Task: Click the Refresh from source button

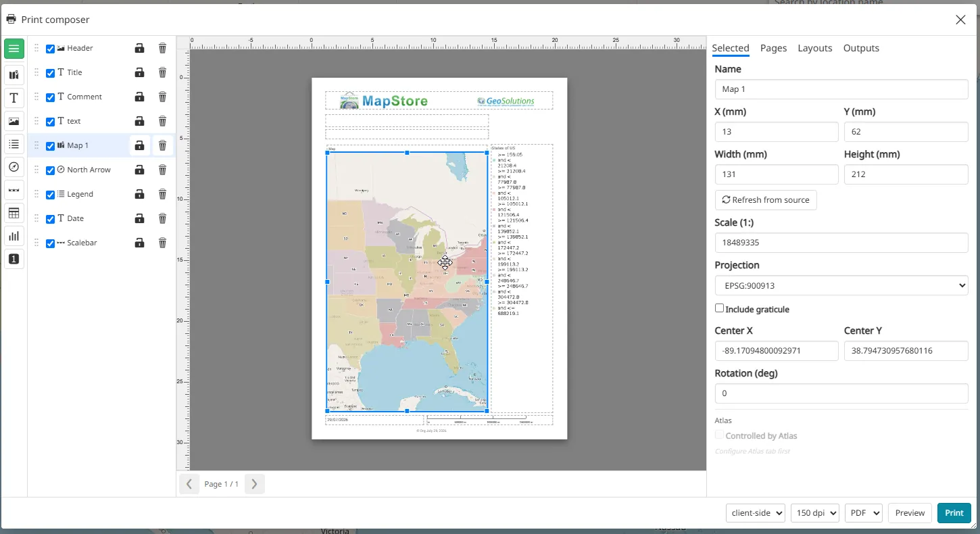Action: (x=766, y=200)
